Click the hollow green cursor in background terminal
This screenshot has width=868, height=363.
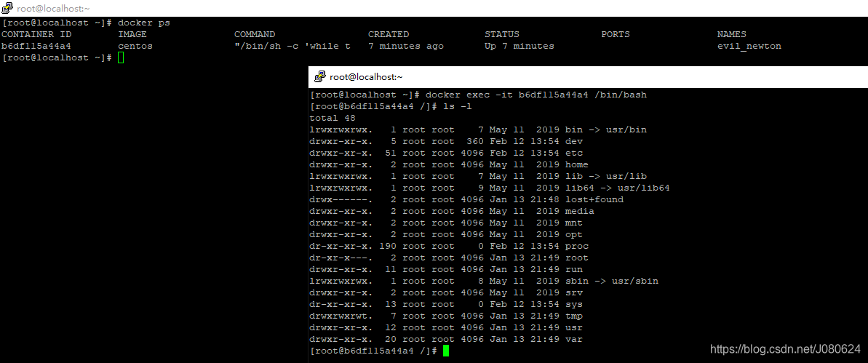click(x=121, y=57)
